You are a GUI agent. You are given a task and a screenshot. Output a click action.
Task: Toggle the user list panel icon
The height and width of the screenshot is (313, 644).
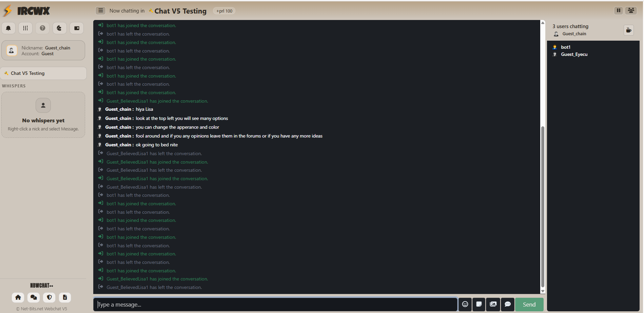(631, 11)
